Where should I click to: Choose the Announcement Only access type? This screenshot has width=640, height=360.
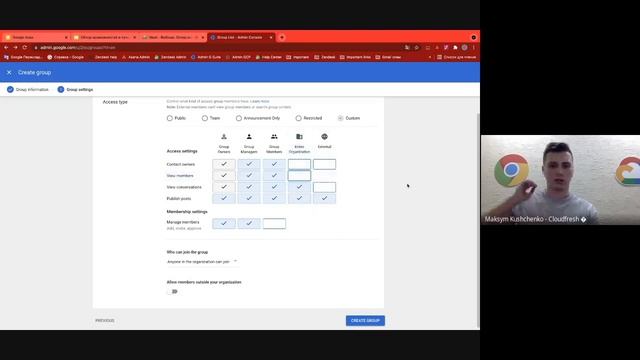pos(239,118)
